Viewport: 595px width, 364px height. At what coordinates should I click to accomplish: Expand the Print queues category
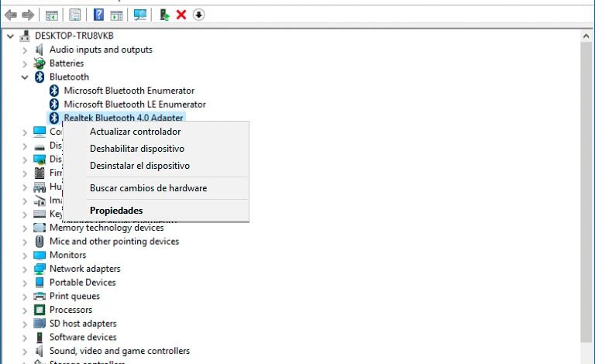coord(25,297)
